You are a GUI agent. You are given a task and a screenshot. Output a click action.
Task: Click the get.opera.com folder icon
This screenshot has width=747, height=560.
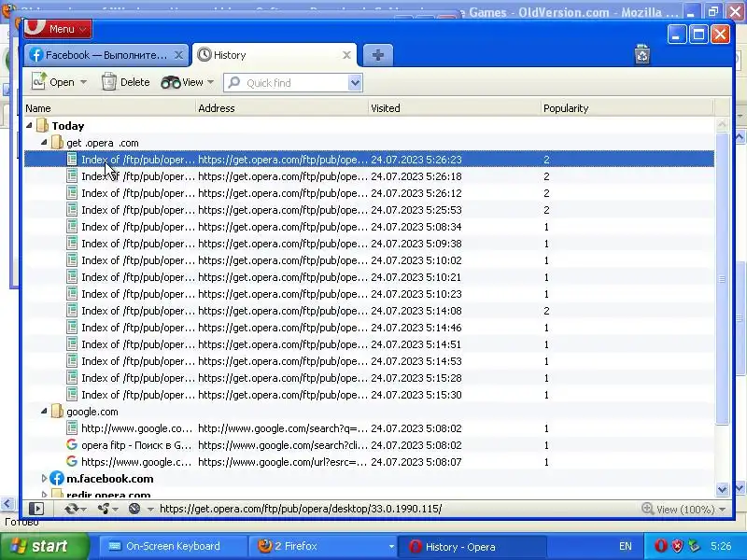tap(57, 142)
